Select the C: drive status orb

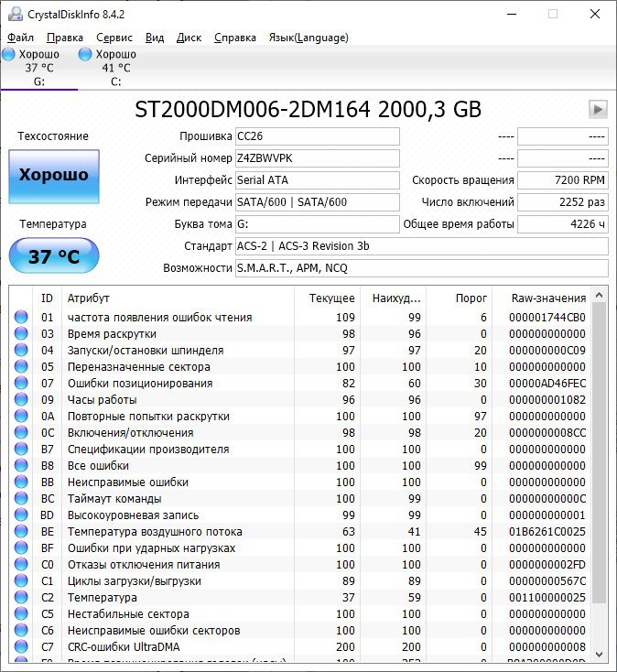pyautogui.click(x=85, y=54)
